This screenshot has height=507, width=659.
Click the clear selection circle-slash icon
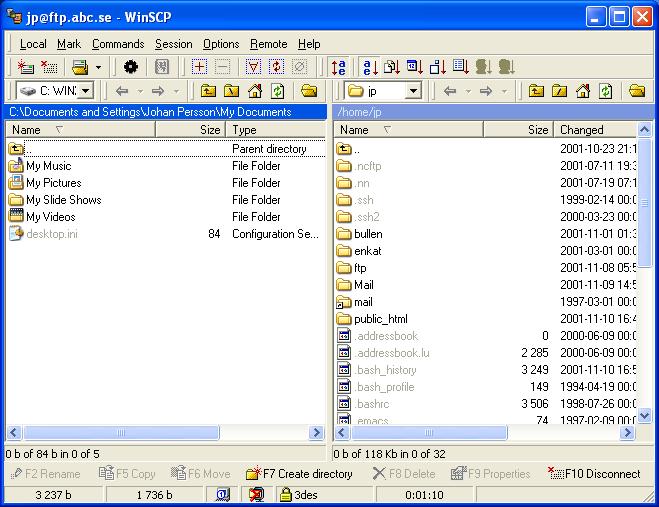tap(299, 67)
